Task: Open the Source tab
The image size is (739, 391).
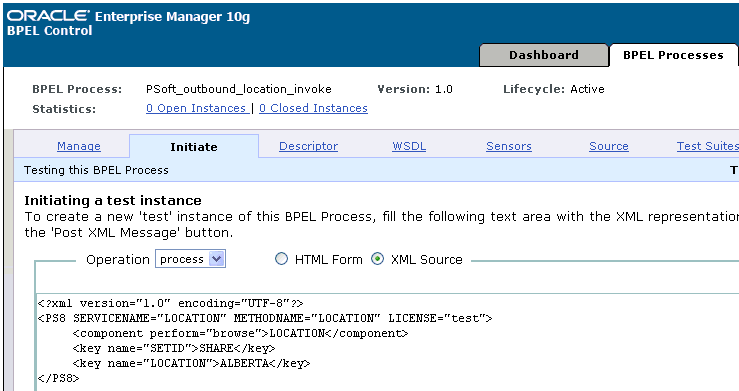Action: coord(608,147)
